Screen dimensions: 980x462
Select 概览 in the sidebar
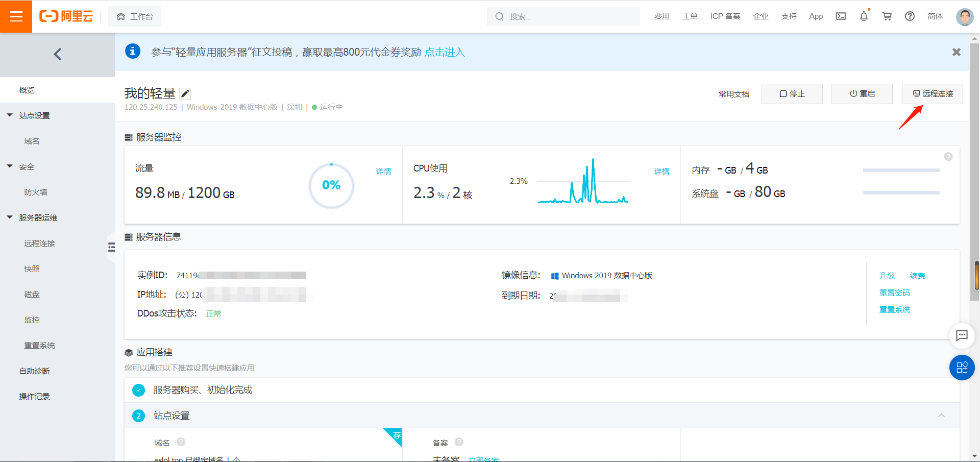57,90
